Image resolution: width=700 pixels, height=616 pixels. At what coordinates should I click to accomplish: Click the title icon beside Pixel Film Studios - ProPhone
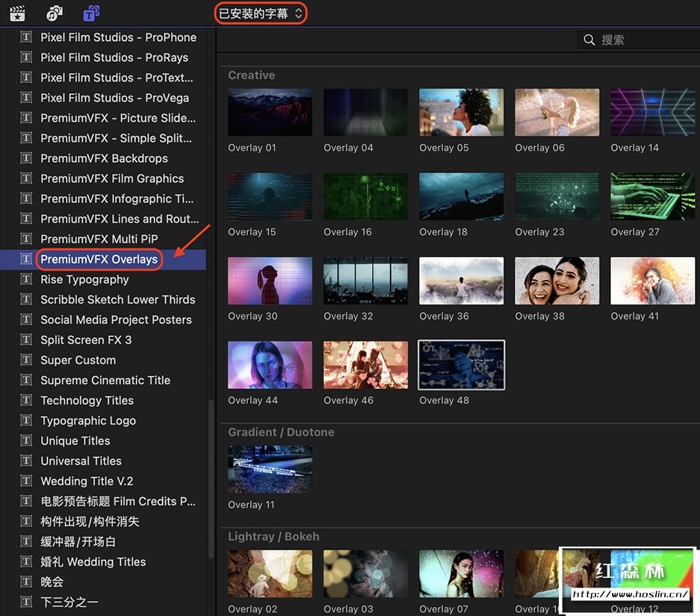(x=26, y=37)
